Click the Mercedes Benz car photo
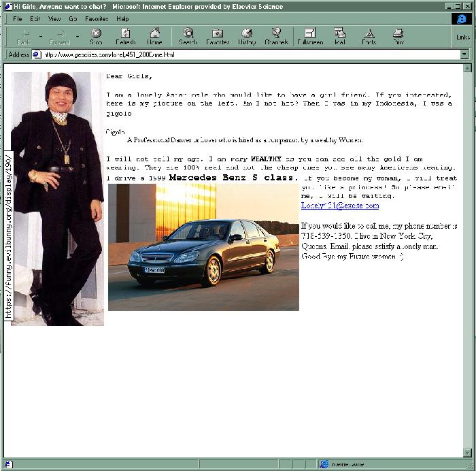This screenshot has width=476, height=471. tap(203, 247)
